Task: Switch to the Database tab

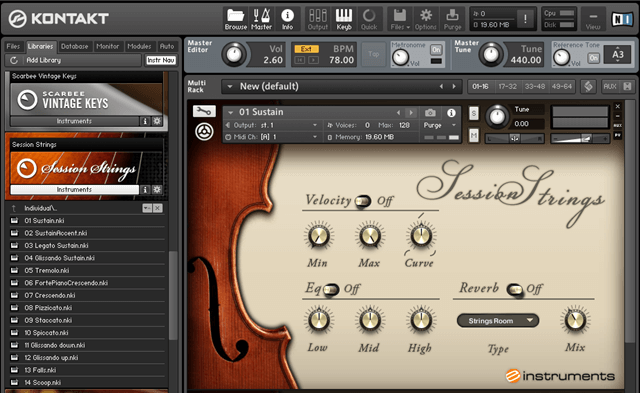Action: point(74,47)
